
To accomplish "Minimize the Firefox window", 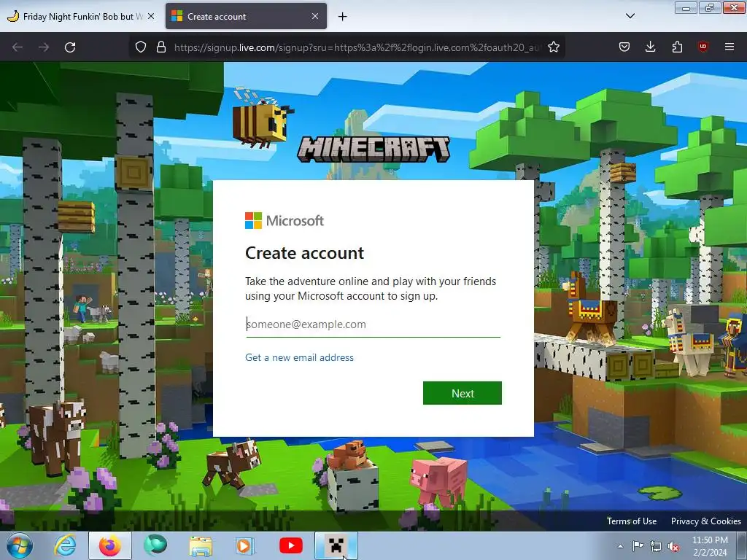I will click(x=686, y=7).
